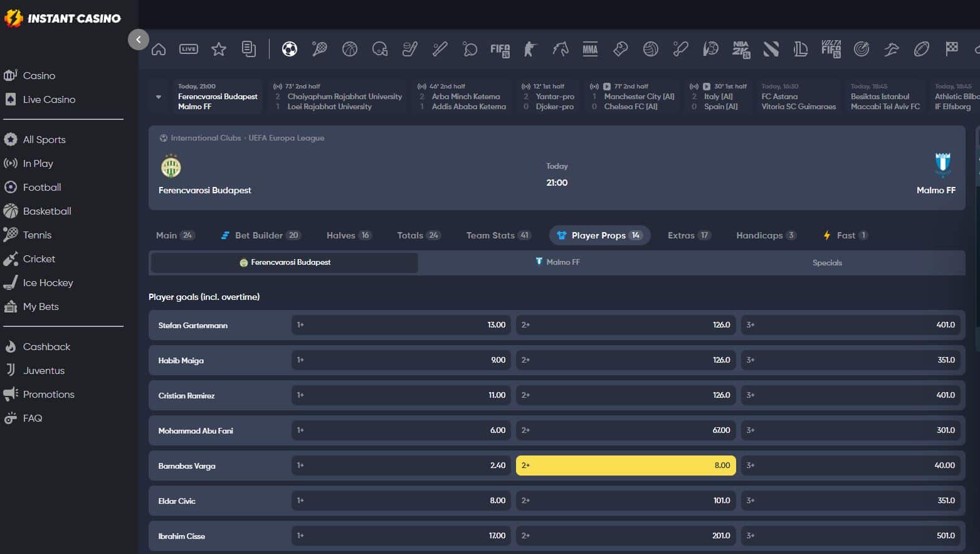980x554 pixels.
Task: Select the greyhound racing icon
Action: [x=891, y=49]
